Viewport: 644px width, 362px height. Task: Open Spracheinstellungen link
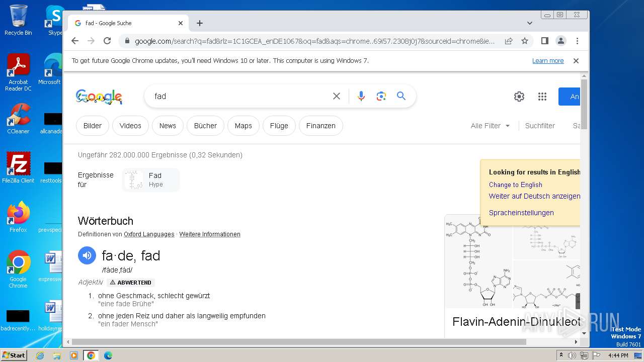(x=521, y=213)
